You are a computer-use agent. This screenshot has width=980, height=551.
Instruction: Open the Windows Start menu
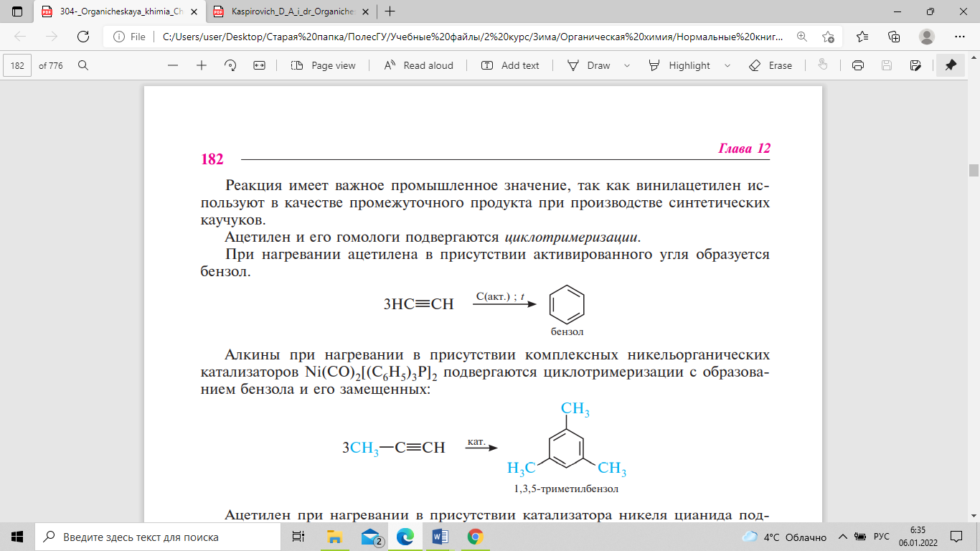(x=17, y=537)
